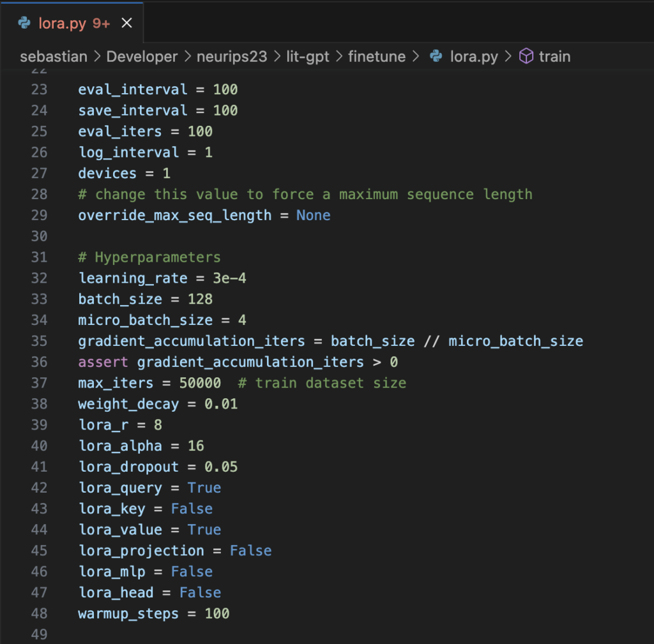This screenshot has height=644, width=654.
Task: Open the finetune breadcrumb dropdown
Action: click(x=377, y=56)
